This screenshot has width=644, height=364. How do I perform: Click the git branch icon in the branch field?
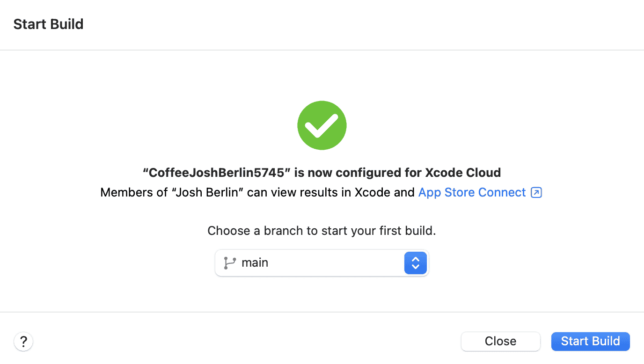tap(229, 262)
